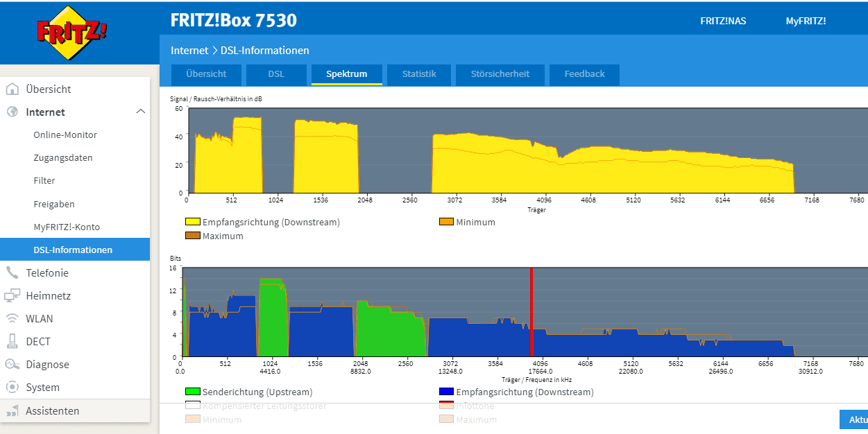Click the Signal / Rausch-Verhältnis in dB label
Screen dimensions: 868x434
pyautogui.click(x=216, y=99)
